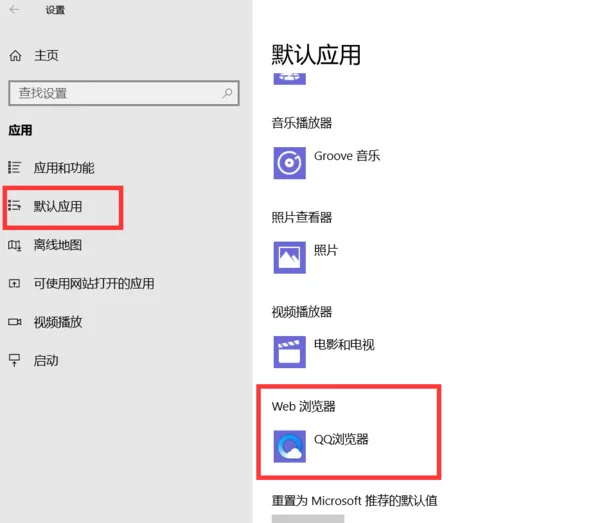This screenshot has width=600, height=523.
Task: Click the 默认应用 sidebar icon
Action: [x=15, y=206]
